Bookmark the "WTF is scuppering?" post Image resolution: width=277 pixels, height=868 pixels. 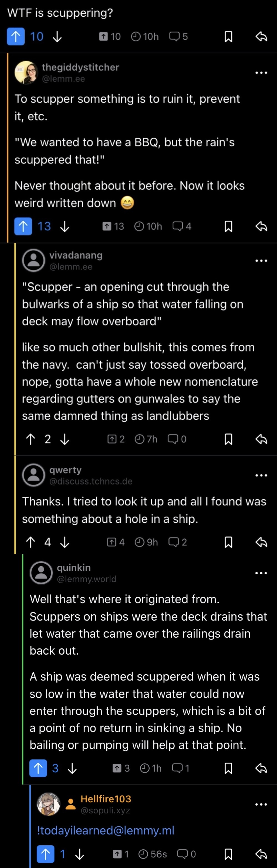click(228, 36)
